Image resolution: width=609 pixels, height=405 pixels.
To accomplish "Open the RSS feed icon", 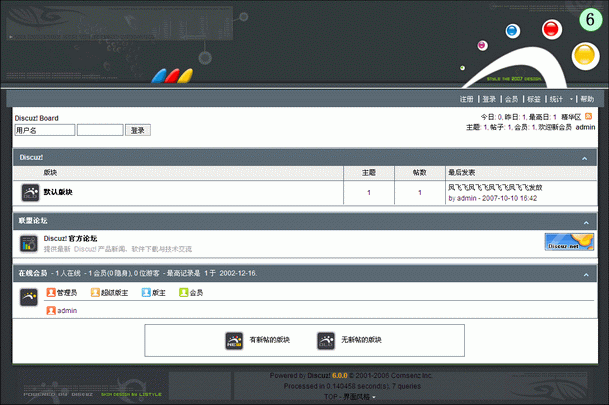I will click(588, 116).
